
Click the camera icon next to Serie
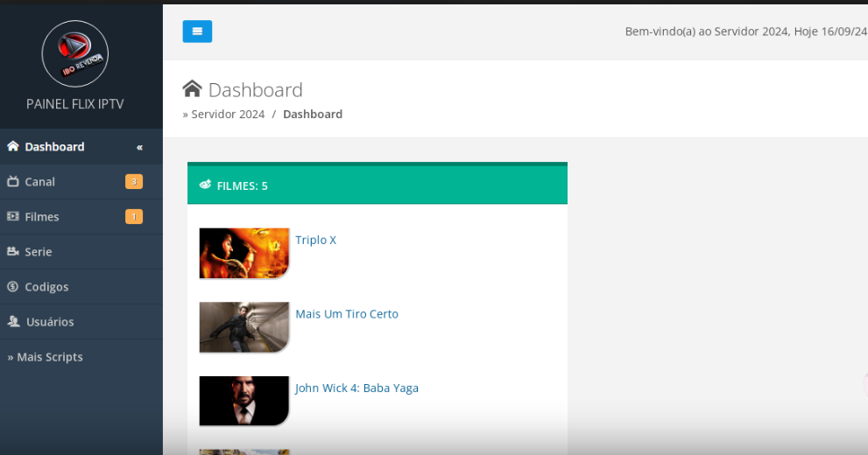point(13,252)
